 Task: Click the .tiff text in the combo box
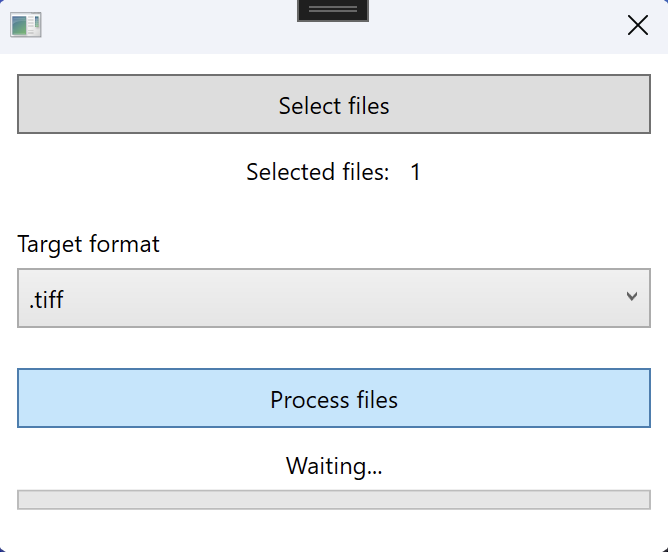(46, 299)
